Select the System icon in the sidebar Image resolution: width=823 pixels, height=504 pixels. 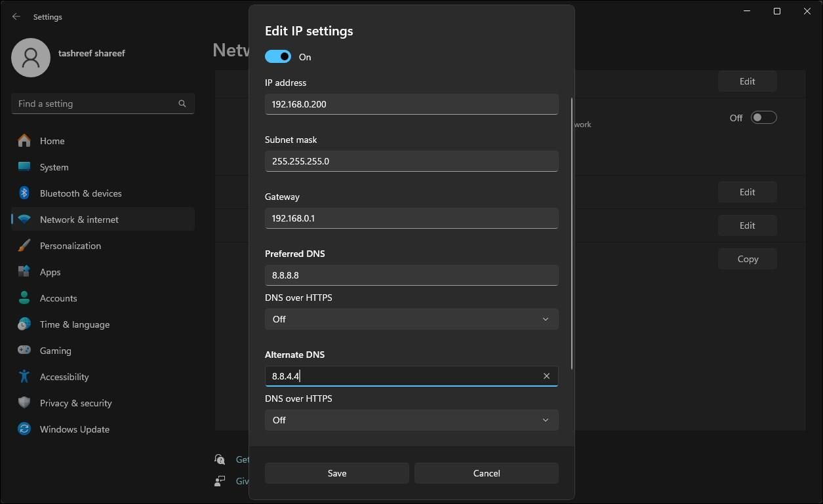coord(24,166)
